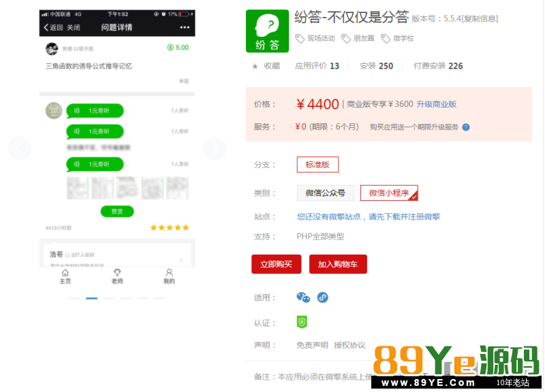Click the green certification shield icon

click(302, 322)
